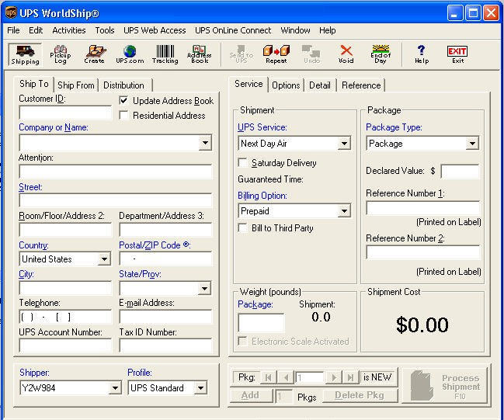
Task: Click the Repeat shipment icon
Action: tap(276, 54)
